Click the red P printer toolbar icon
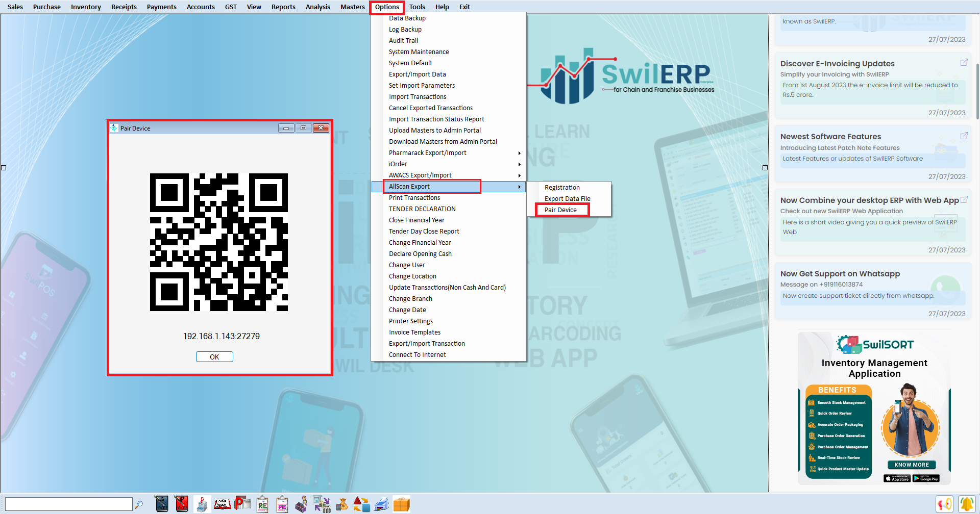 point(242,504)
